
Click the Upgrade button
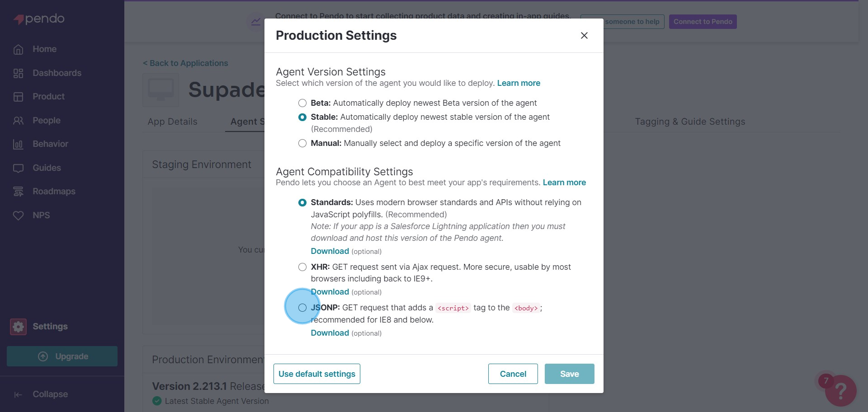pos(62,356)
